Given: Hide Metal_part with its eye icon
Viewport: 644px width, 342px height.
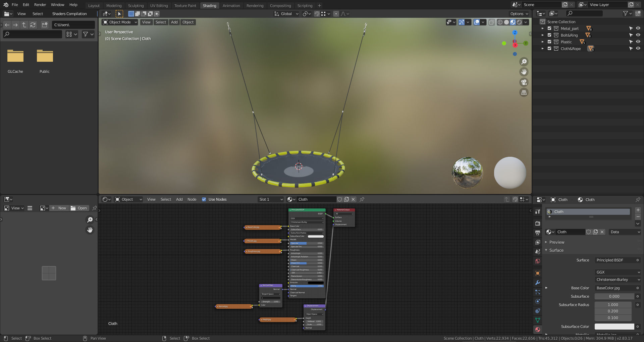Looking at the screenshot, I should tap(638, 29).
